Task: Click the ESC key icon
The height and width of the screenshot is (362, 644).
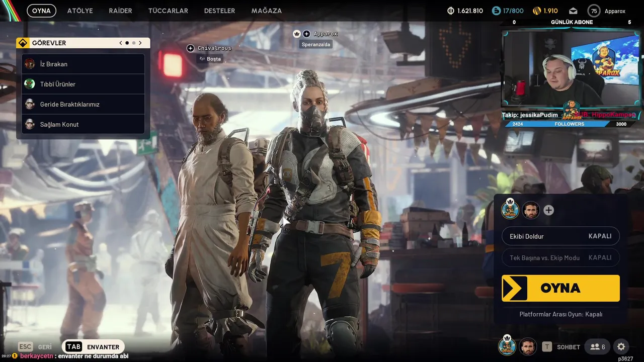Action: [x=26, y=347]
